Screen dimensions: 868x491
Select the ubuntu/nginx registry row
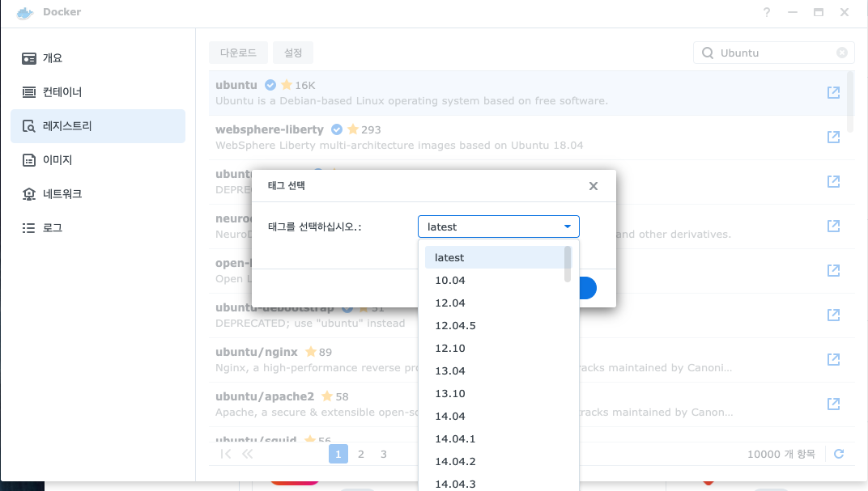click(530, 360)
